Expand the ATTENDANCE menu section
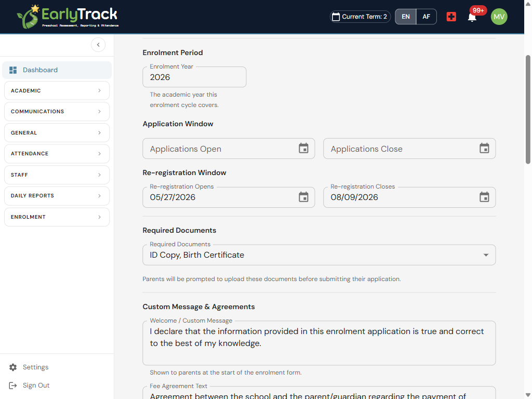 point(57,154)
